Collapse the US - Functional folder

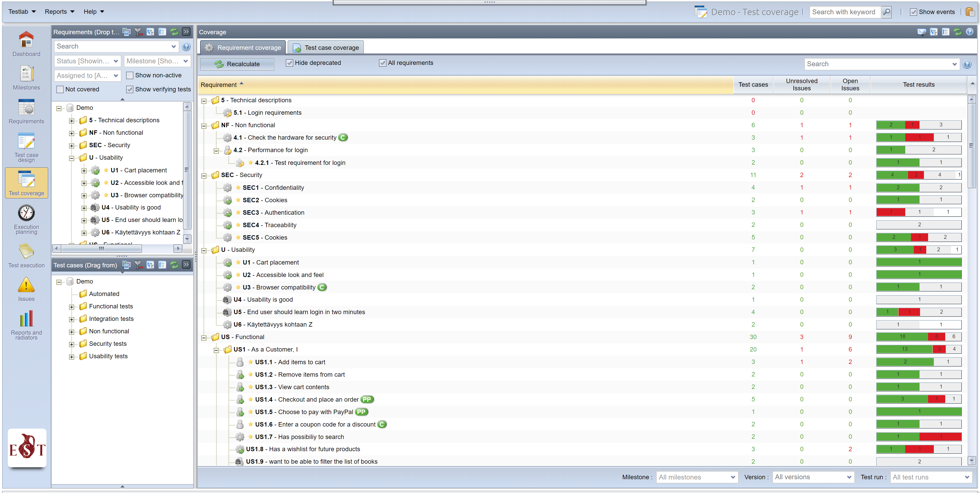coord(204,337)
